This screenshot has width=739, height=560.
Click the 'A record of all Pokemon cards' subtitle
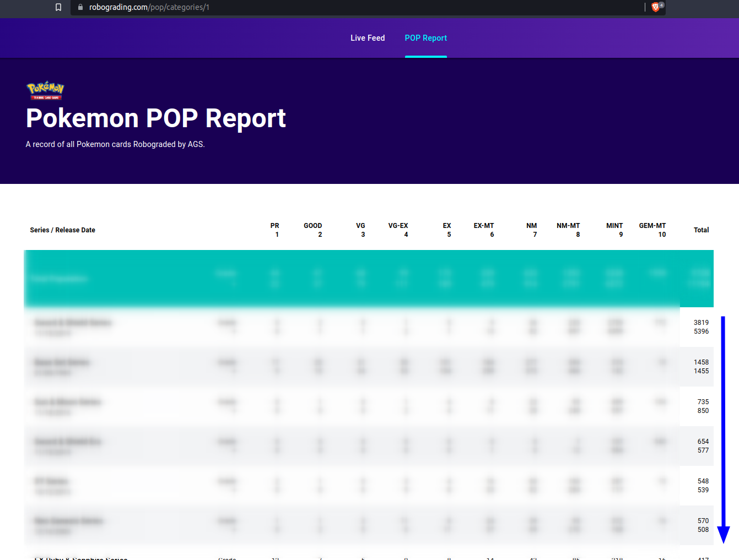point(115,144)
